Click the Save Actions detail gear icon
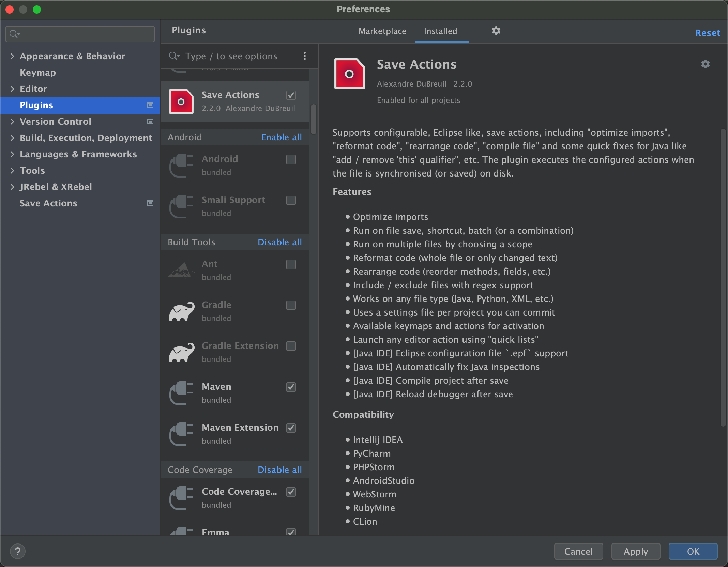The width and height of the screenshot is (728, 567). point(705,64)
